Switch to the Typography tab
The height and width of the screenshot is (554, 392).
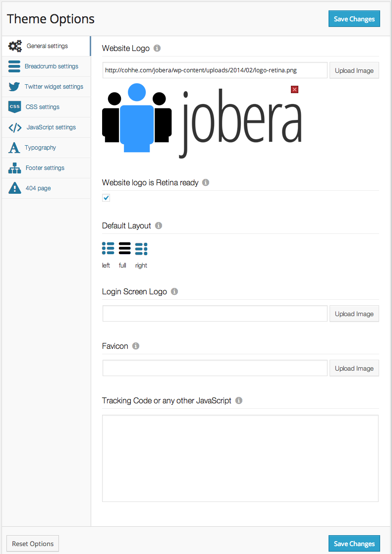[x=40, y=148]
